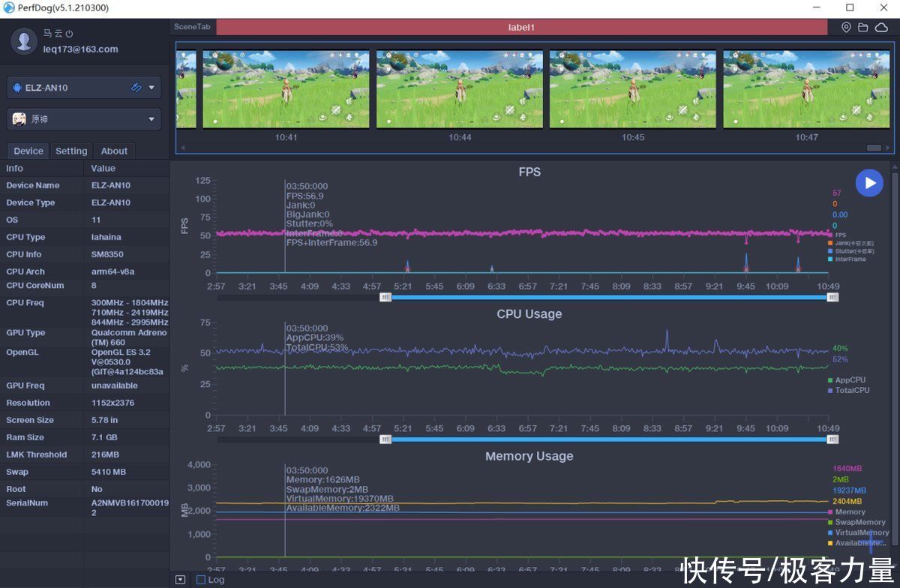Toggle the Jank legend series
This screenshot has height=588, width=900.
tap(851, 243)
